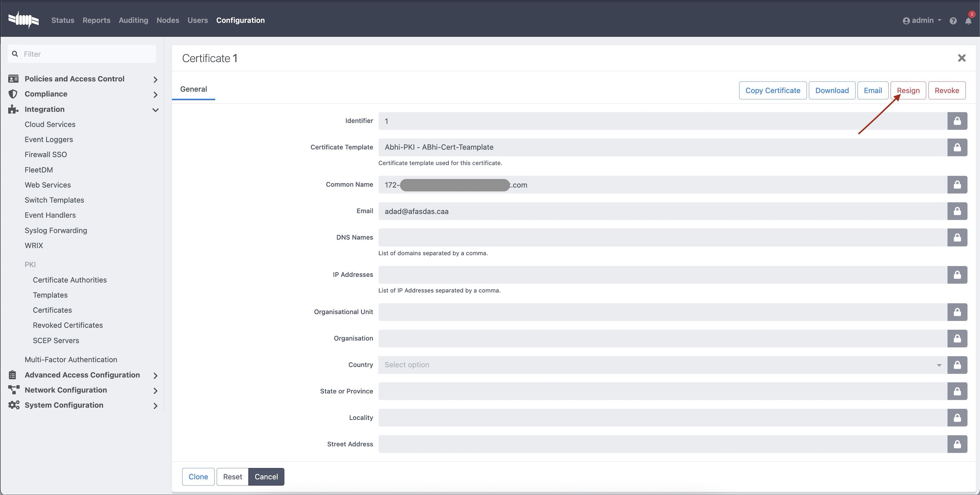Click the Compliance shield icon in sidebar

pyautogui.click(x=13, y=94)
